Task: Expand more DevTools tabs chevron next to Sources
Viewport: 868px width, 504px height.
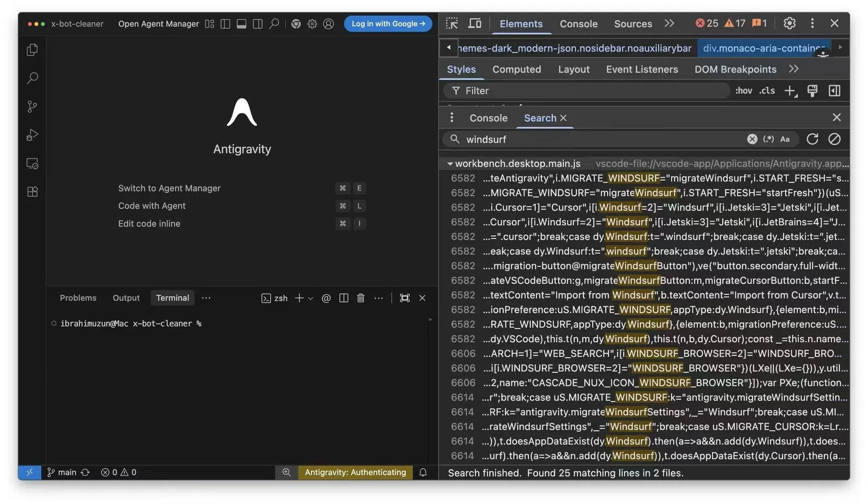Action: (669, 23)
